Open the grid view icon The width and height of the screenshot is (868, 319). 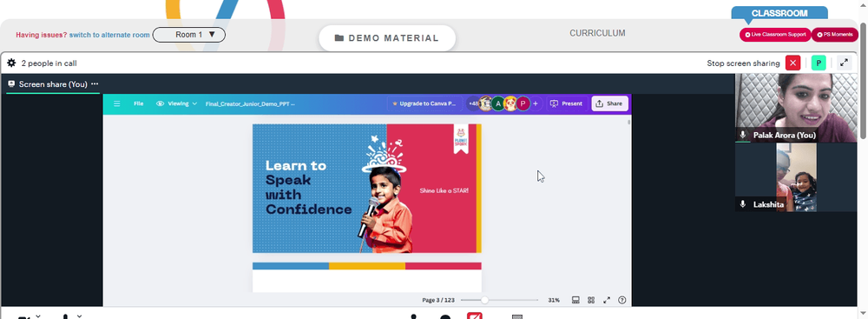coord(591,300)
